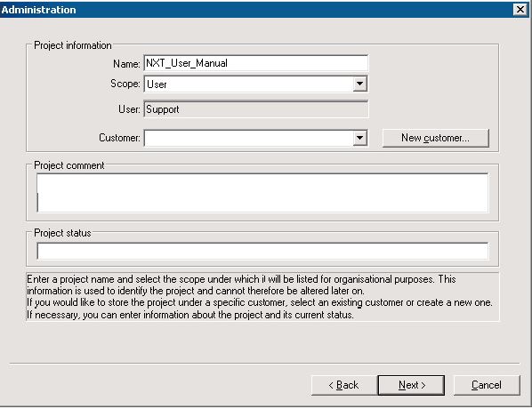Viewport: 532px width, 409px height.
Task: Click the User: label
Action: coord(129,109)
